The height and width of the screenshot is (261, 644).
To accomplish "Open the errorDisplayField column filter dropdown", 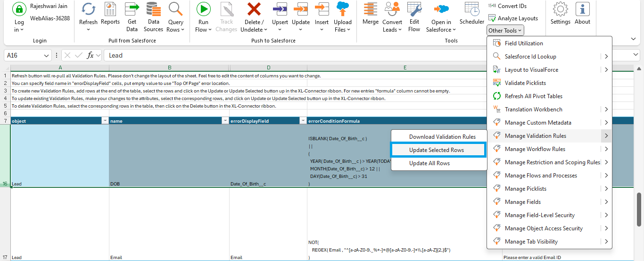I will click(303, 121).
